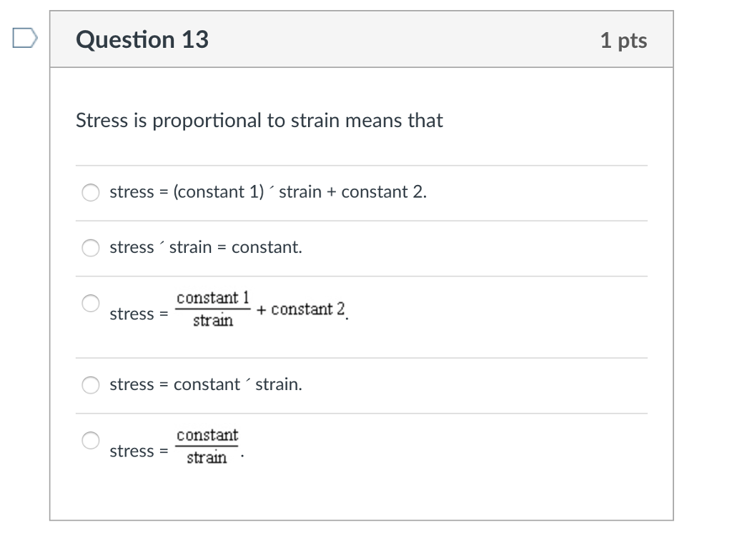The image size is (732, 560).
Task: Click the first answer option row
Action: pyautogui.click(x=268, y=192)
